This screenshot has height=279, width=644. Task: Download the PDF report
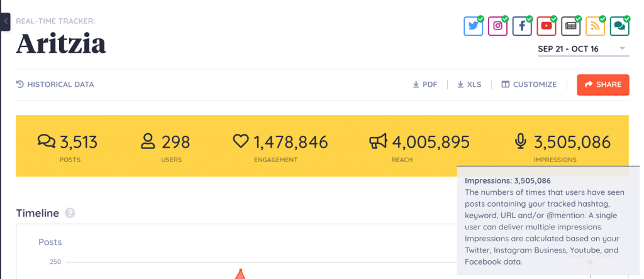425,85
